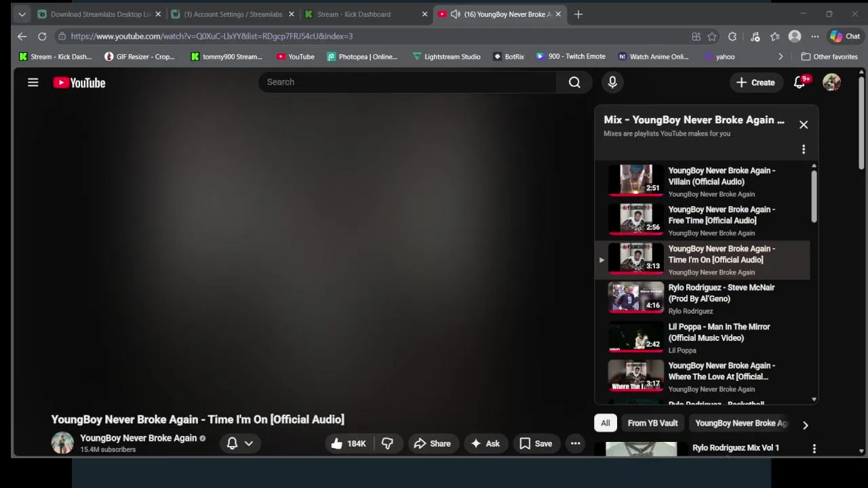Viewport: 868px width, 488px height.
Task: Open browser extensions puzzle icon
Action: point(732,37)
